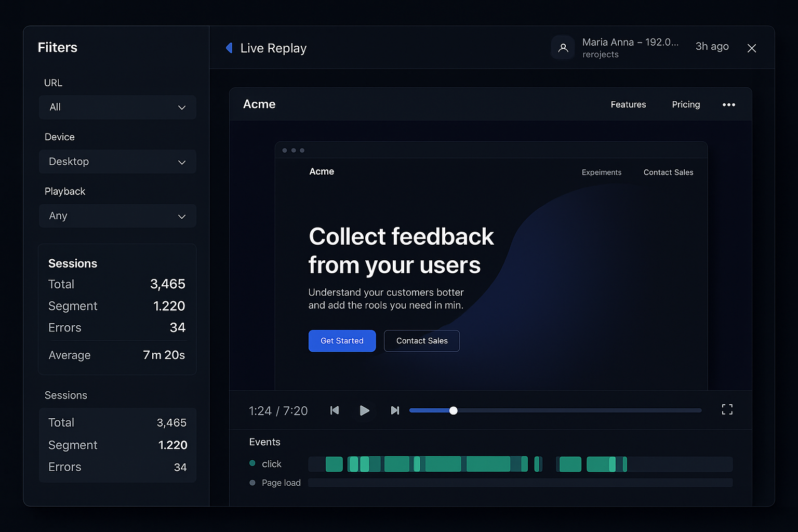Click the user avatar icon

coord(563,48)
